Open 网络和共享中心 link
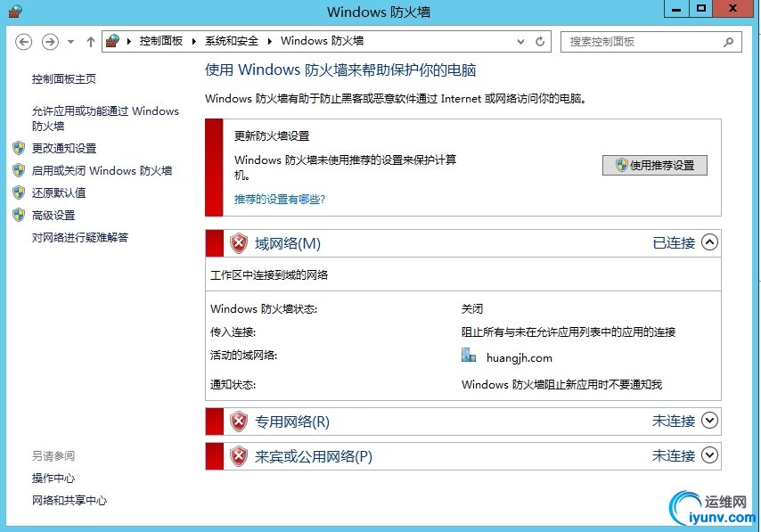 pos(70,501)
